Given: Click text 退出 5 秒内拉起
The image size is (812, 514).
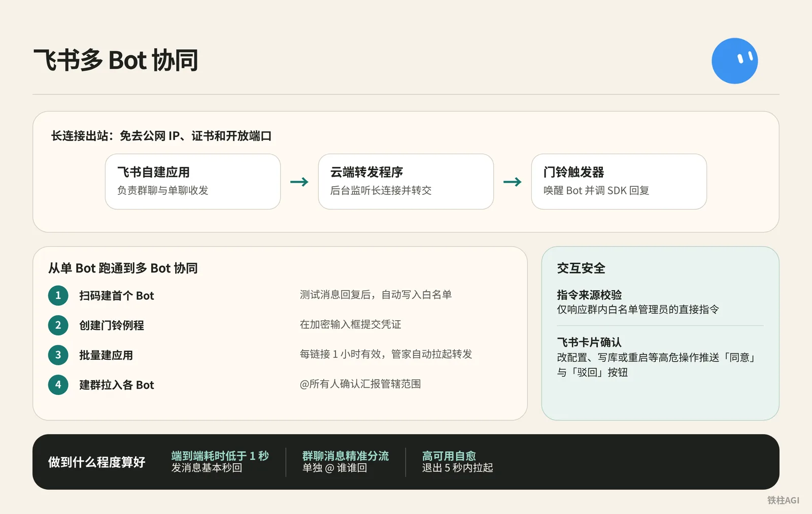Looking at the screenshot, I should (x=458, y=468).
